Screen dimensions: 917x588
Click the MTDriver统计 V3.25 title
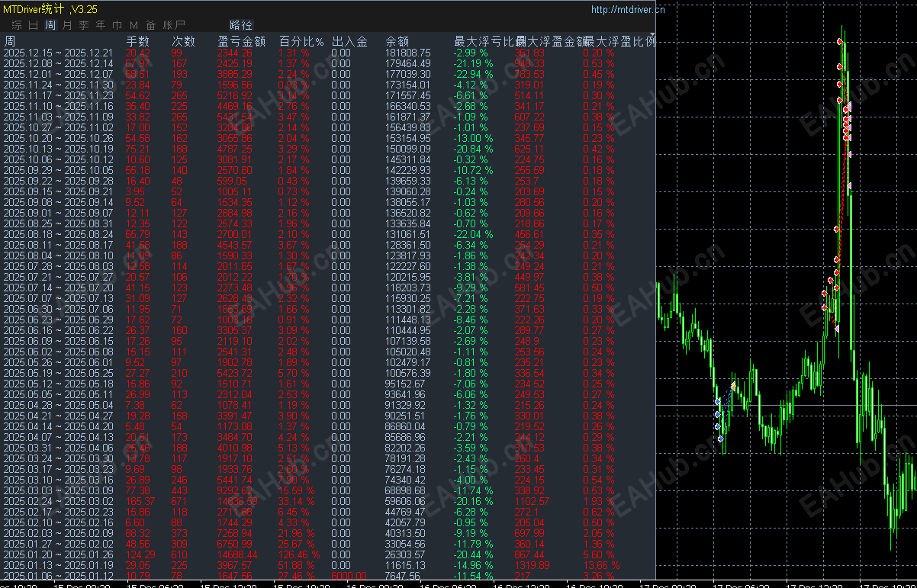[50, 9]
